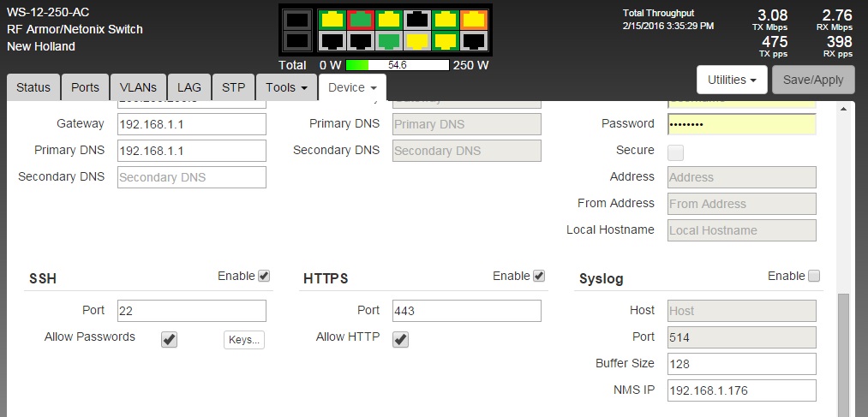Uncheck the Allow HTTP checkbox
Screen dimensions: 868x417
click(401, 340)
